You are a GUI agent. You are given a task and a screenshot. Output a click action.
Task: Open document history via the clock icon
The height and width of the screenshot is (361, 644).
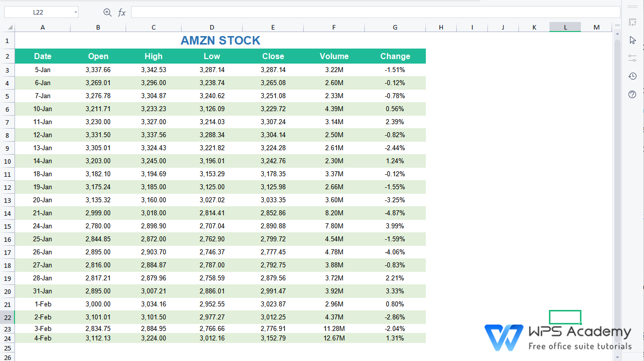tap(632, 76)
